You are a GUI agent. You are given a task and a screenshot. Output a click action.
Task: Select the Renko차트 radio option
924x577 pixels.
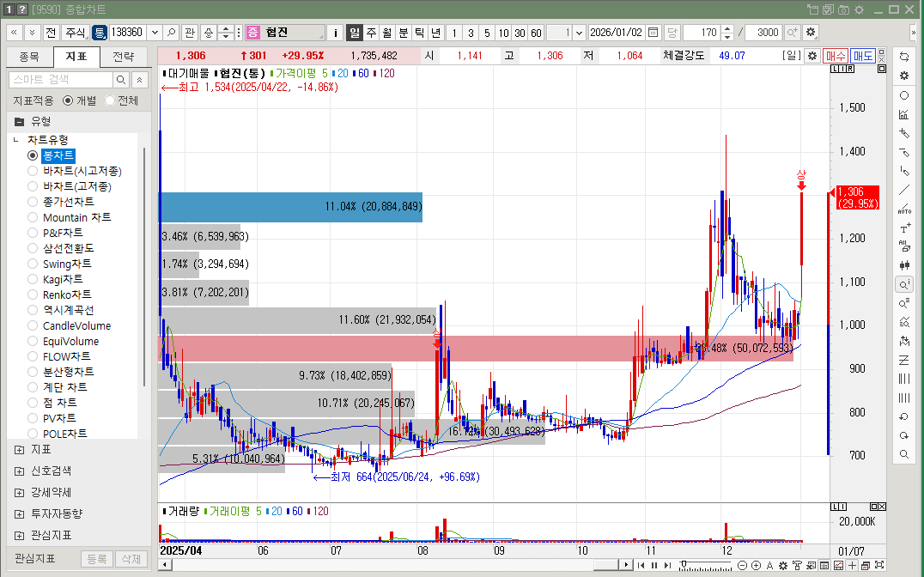click(33, 295)
